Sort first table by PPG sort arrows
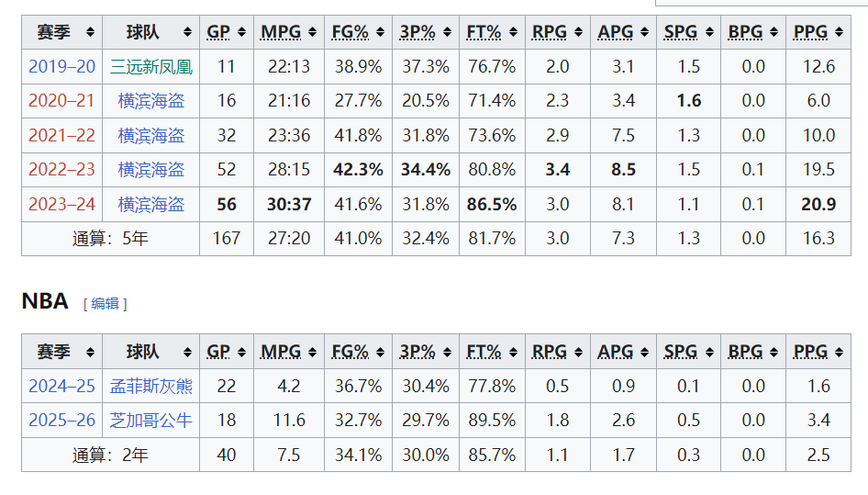The width and height of the screenshot is (868, 495). (x=840, y=32)
